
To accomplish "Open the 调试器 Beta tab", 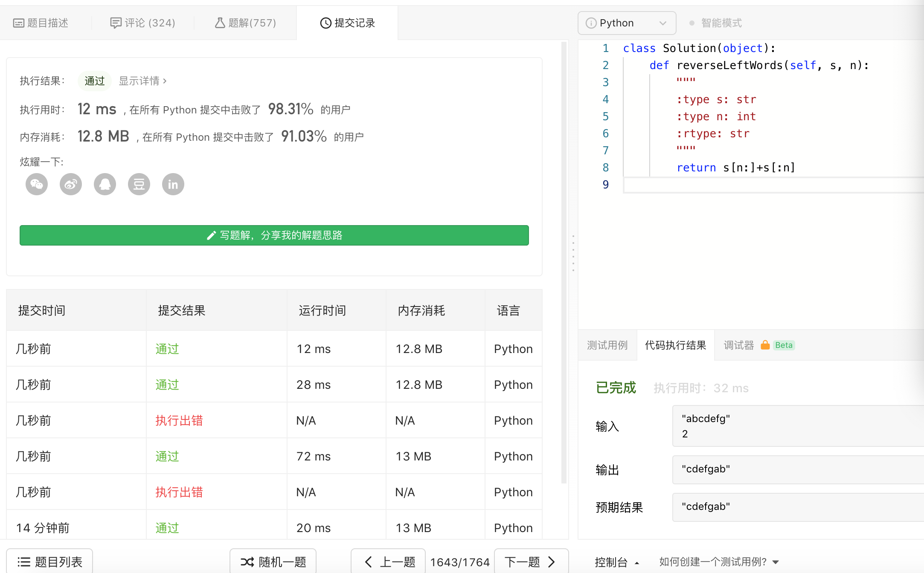I will (759, 345).
